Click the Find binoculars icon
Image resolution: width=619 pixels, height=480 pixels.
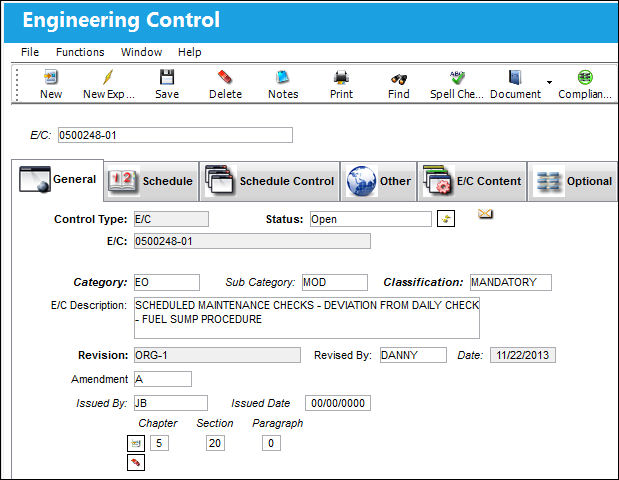point(399,79)
